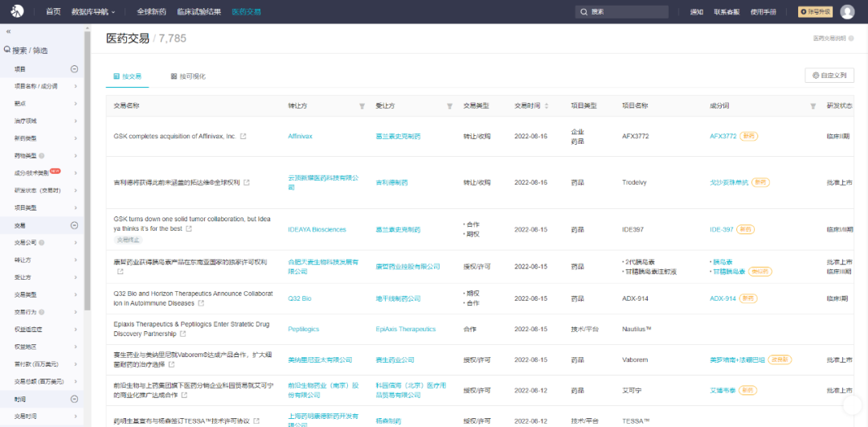This screenshot has height=427, width=868.
Task: Open 全球新药 in top navigation
Action: [151, 11]
